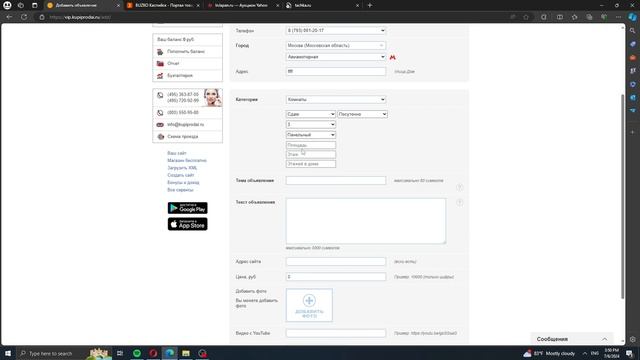
Task: Click the address bar URL
Action: tap(80, 17)
